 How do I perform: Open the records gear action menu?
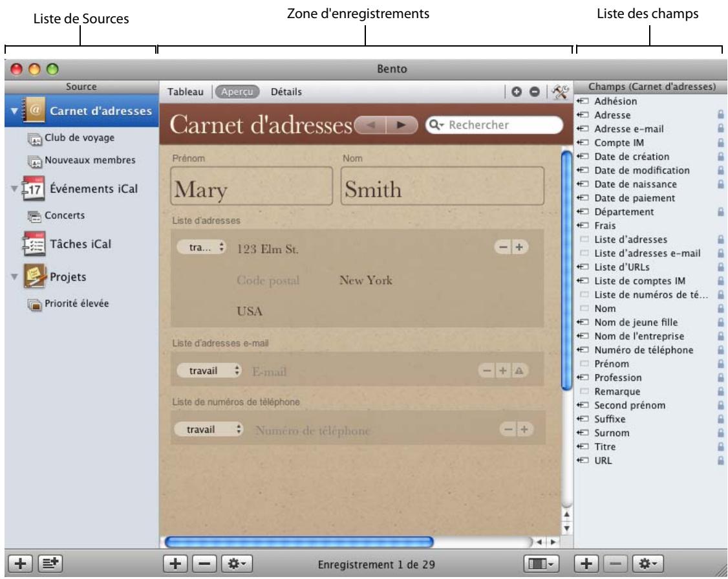pos(237,563)
